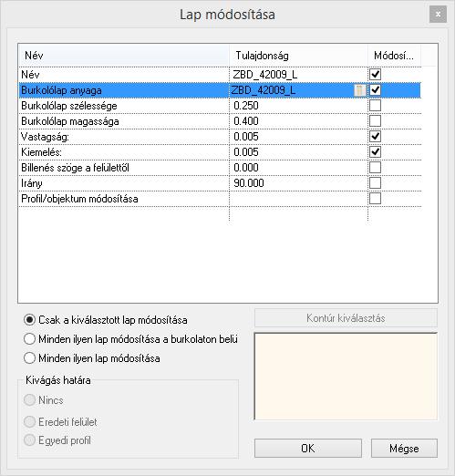
Task: Click the 90.000 direction value
Action: click(249, 183)
